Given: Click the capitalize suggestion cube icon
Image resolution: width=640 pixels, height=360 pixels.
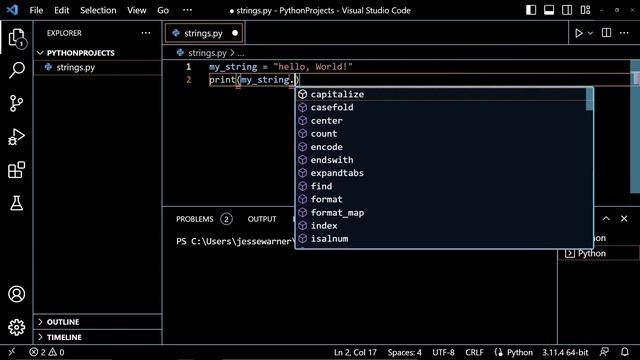Looking at the screenshot, I should (302, 94).
